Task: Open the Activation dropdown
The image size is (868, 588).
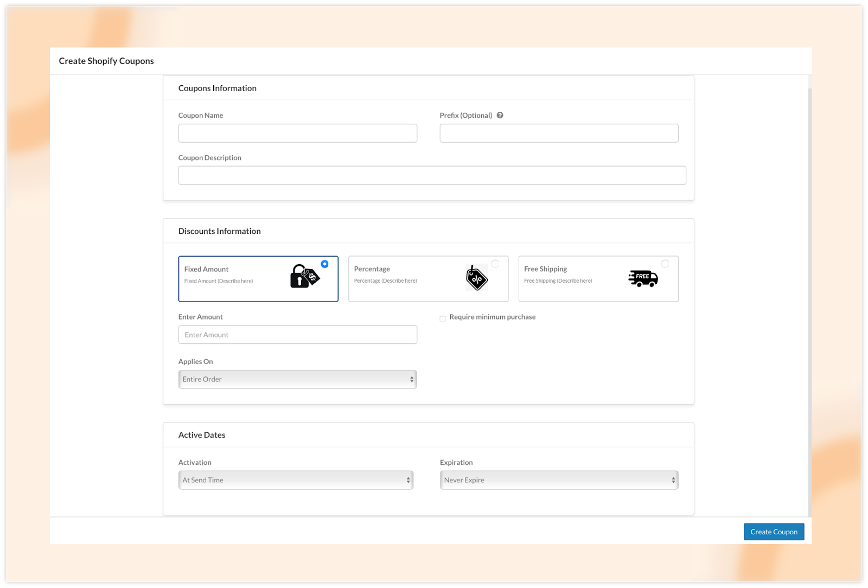Action: pos(296,480)
